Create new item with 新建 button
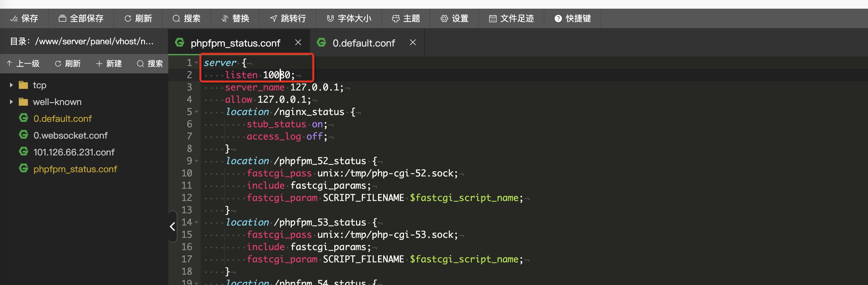 coord(109,64)
